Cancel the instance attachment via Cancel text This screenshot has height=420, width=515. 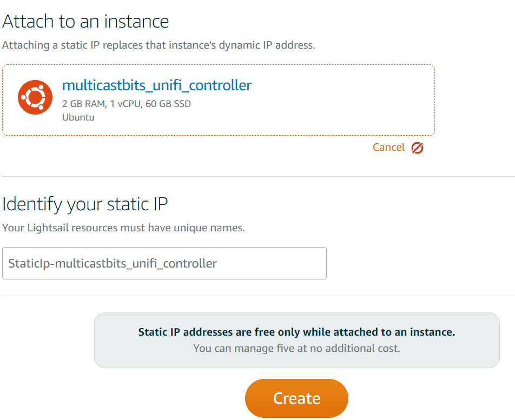(388, 148)
